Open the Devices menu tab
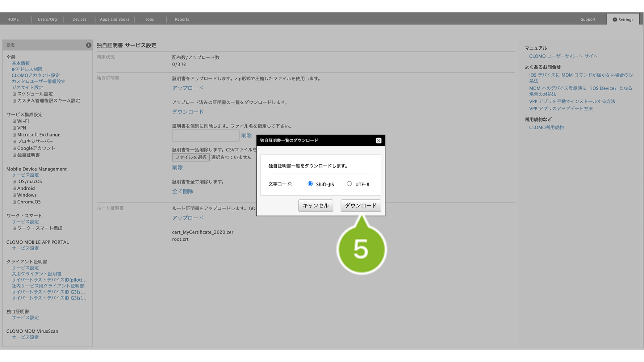644x362 pixels. point(79,20)
